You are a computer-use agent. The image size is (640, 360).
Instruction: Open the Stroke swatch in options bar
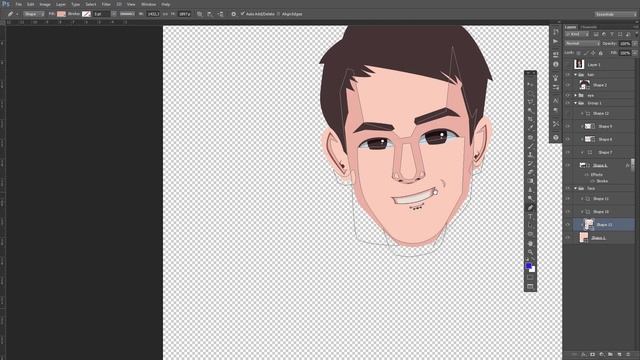click(86, 14)
